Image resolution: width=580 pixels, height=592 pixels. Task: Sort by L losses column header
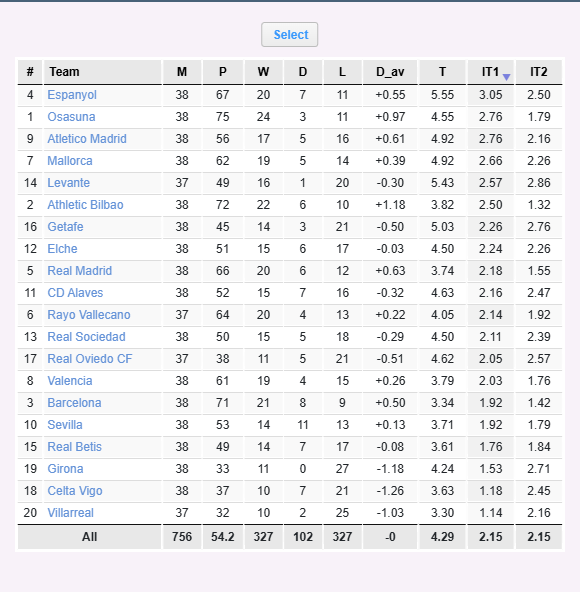pyautogui.click(x=342, y=72)
